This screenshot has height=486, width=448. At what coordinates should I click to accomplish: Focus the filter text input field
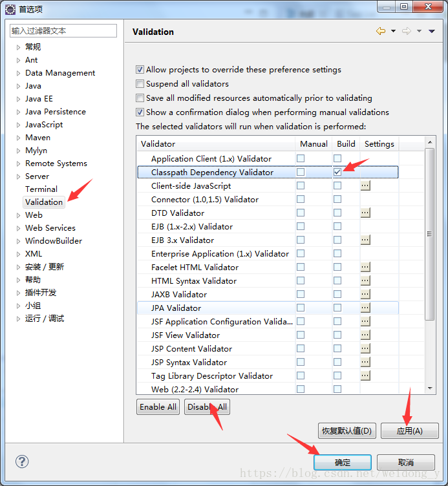click(63, 30)
